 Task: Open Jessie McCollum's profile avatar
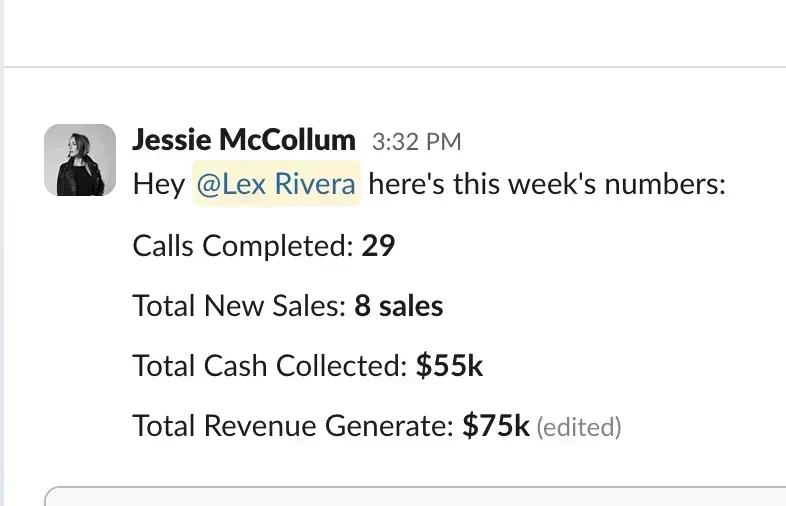(80, 160)
